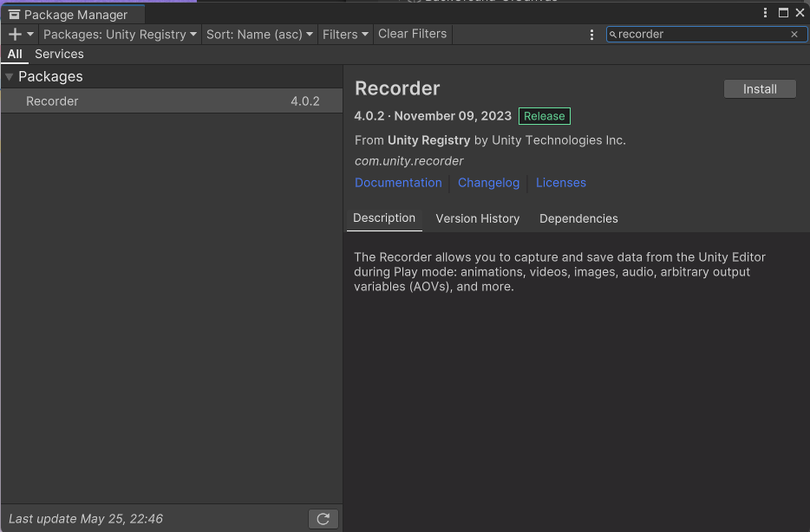Click the Last update May 25, 22:46 text
810x532 pixels.
[86, 519]
